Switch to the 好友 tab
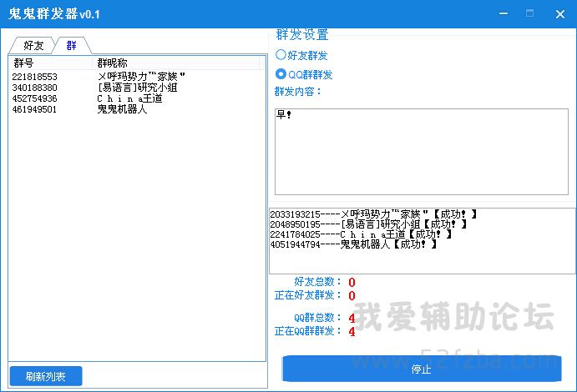This screenshot has height=392, width=577. point(33,45)
